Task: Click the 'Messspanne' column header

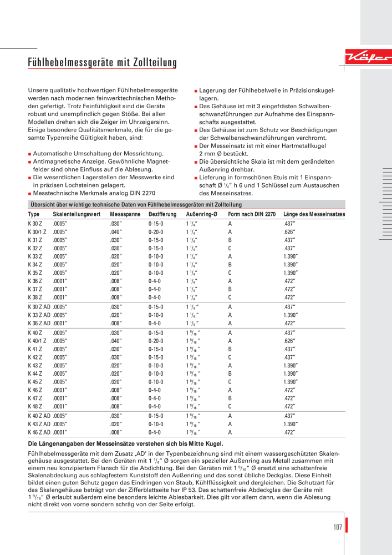Action: pyautogui.click(x=125, y=214)
